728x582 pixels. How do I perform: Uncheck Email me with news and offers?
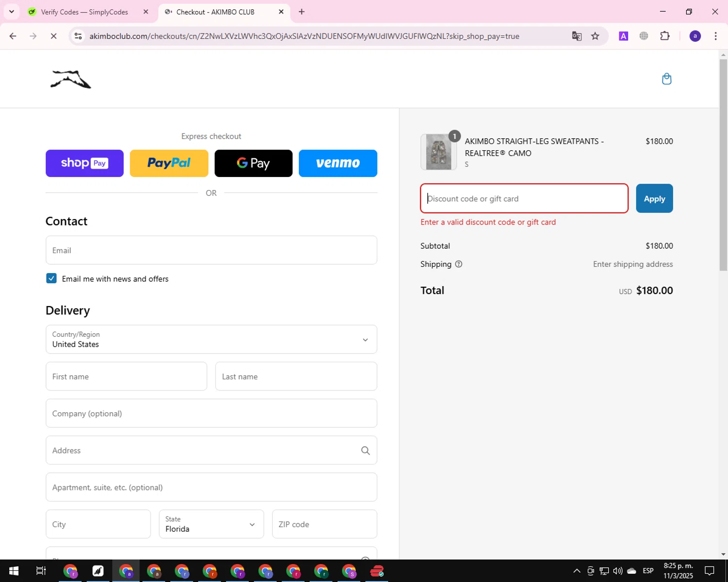51,278
